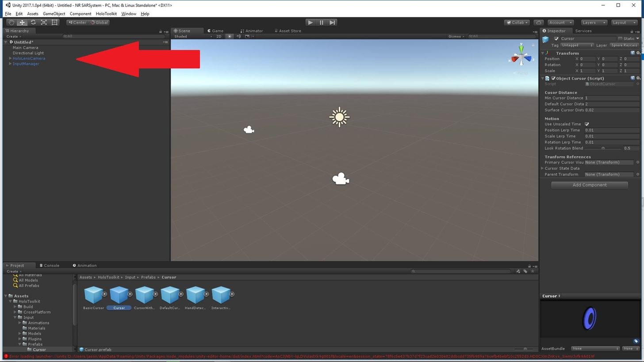Viewport: 644px width, 362px height.
Task: Select the Scale tool
Action: pos(44,23)
